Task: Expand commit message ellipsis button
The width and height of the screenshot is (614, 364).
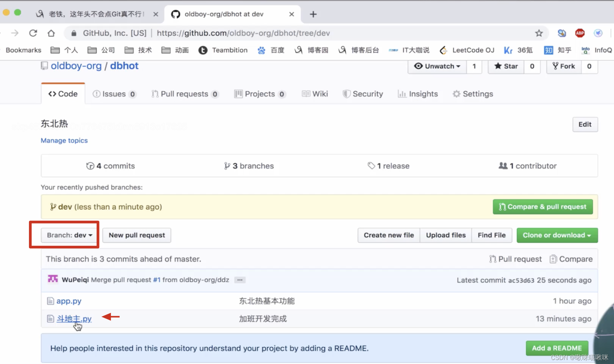Action: tap(240, 280)
